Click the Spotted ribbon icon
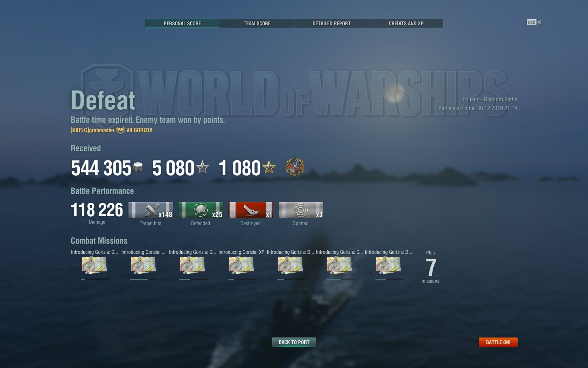 coord(301,210)
